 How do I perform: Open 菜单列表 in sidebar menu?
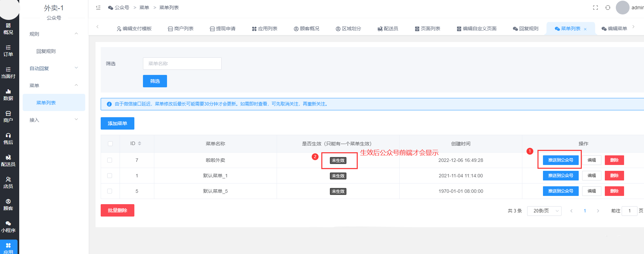tap(54, 102)
